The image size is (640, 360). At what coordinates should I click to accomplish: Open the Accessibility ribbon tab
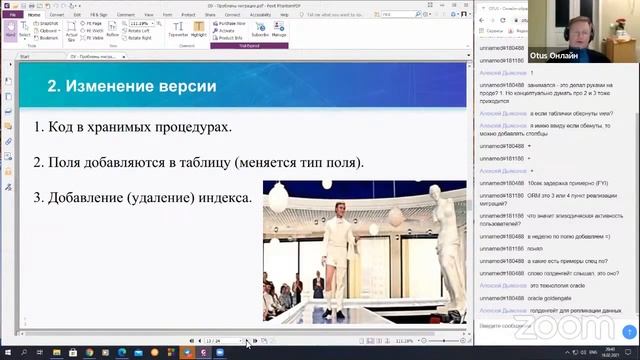coord(260,15)
